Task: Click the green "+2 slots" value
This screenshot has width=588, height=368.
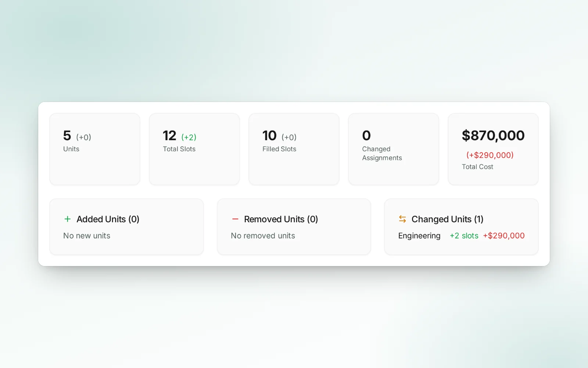Action: tap(464, 236)
